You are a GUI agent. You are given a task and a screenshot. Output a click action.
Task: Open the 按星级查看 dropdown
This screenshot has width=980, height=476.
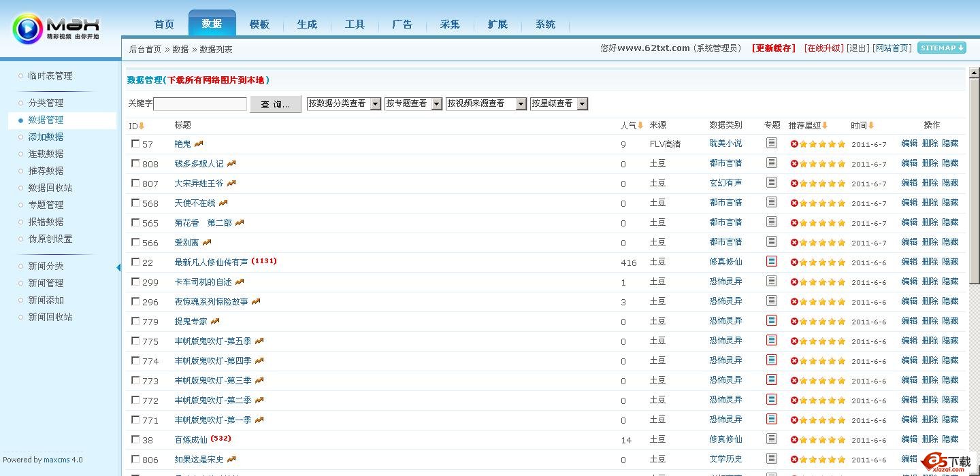point(582,104)
